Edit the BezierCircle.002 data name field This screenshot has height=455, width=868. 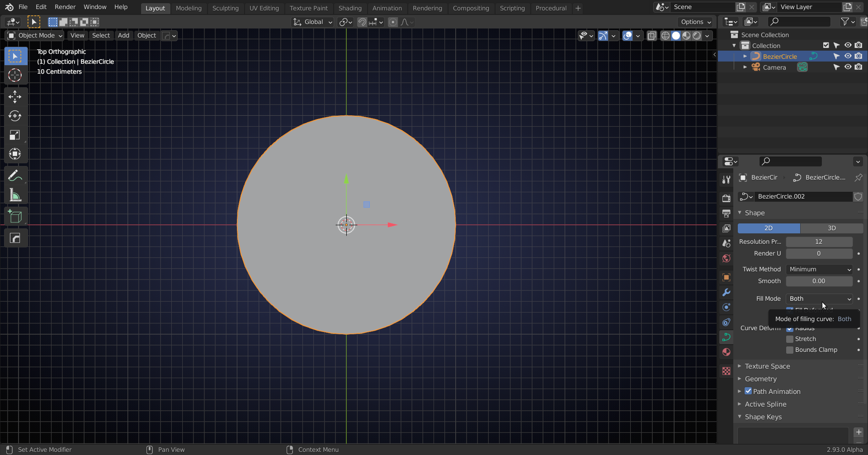coord(804,196)
